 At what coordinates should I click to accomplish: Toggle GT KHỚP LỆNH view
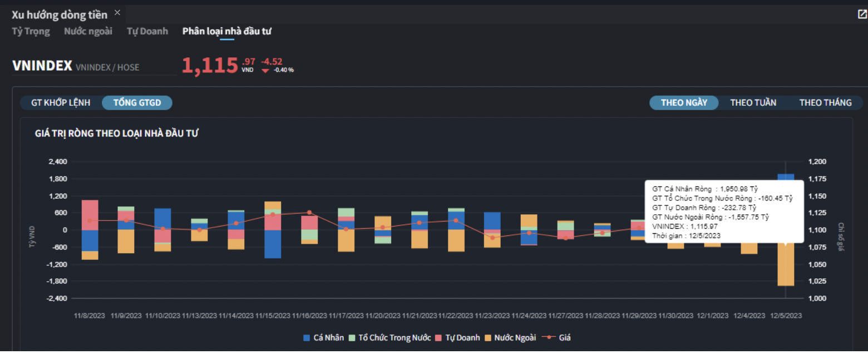(x=61, y=102)
